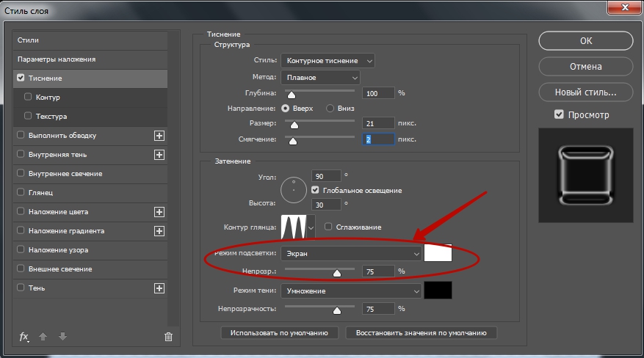The image size is (644, 358).
Task: Uncheck the Тиснение effect checkbox
Action: point(21,78)
